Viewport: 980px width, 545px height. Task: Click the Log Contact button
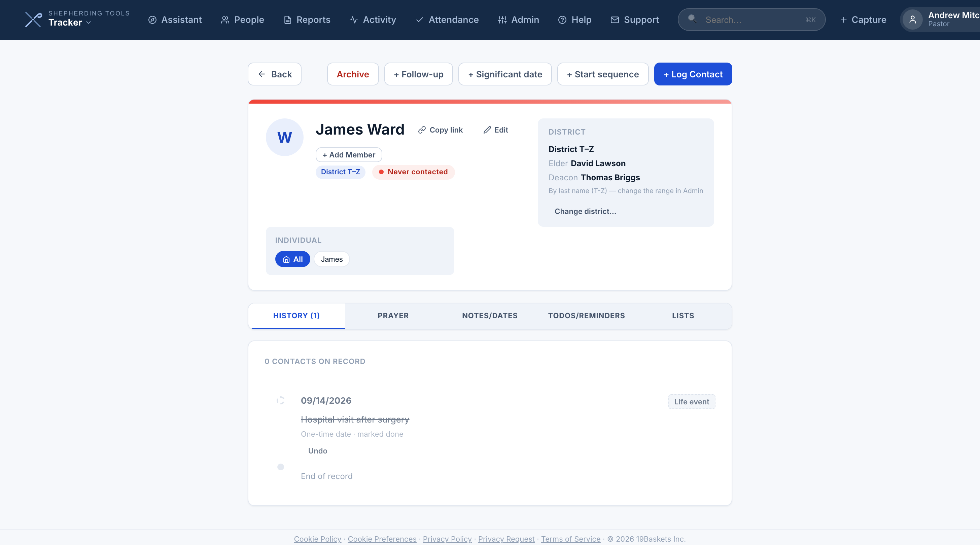(693, 74)
